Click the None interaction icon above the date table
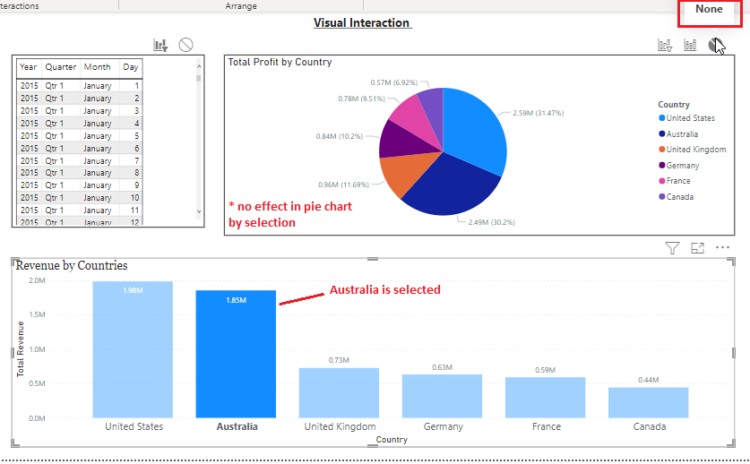750x464 pixels. (186, 45)
